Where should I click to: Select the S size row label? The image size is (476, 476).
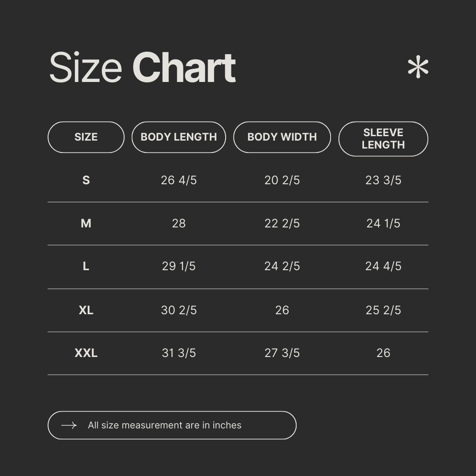click(x=86, y=180)
